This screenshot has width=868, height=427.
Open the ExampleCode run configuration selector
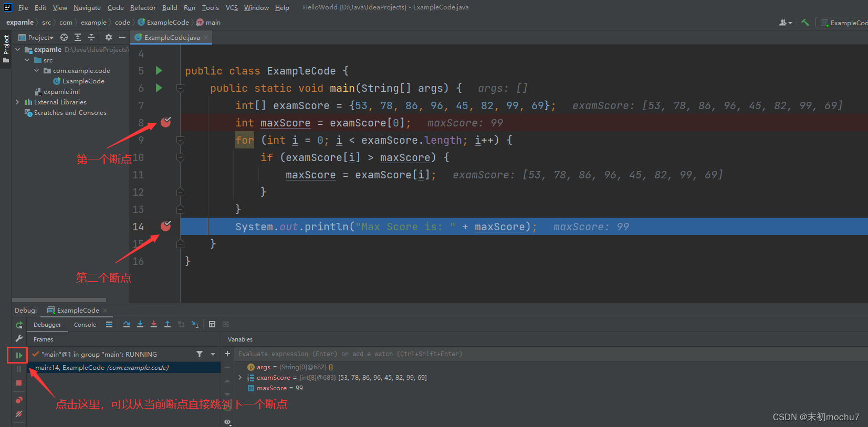coord(843,23)
